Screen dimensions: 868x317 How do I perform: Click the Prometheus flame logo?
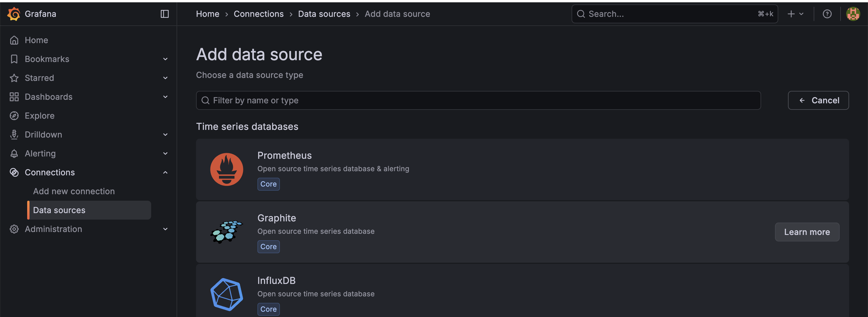coord(226,169)
